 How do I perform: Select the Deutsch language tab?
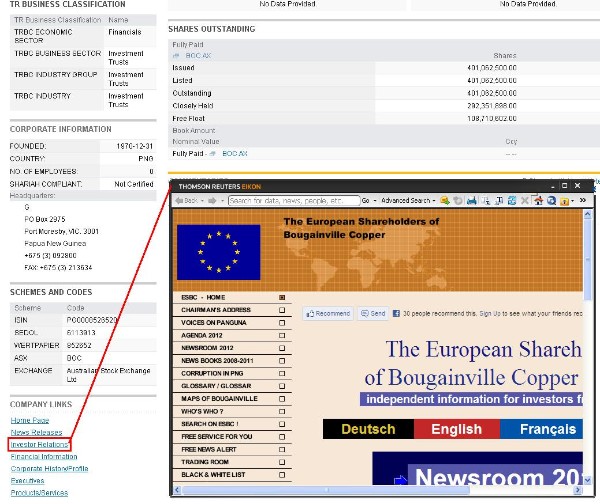click(x=368, y=430)
